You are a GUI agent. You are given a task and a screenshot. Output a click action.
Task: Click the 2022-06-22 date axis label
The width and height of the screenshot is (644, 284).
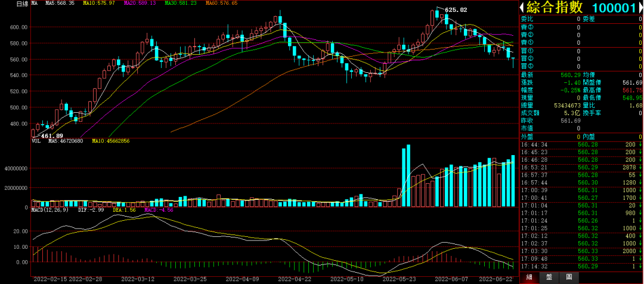point(496,279)
